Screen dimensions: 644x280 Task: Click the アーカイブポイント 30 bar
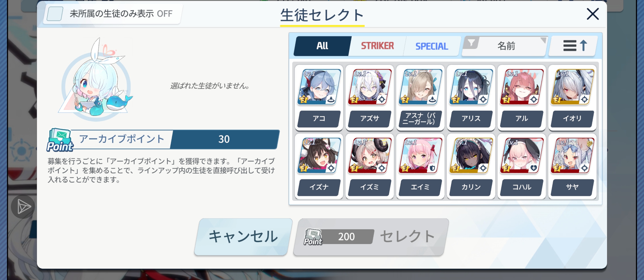pyautogui.click(x=163, y=139)
